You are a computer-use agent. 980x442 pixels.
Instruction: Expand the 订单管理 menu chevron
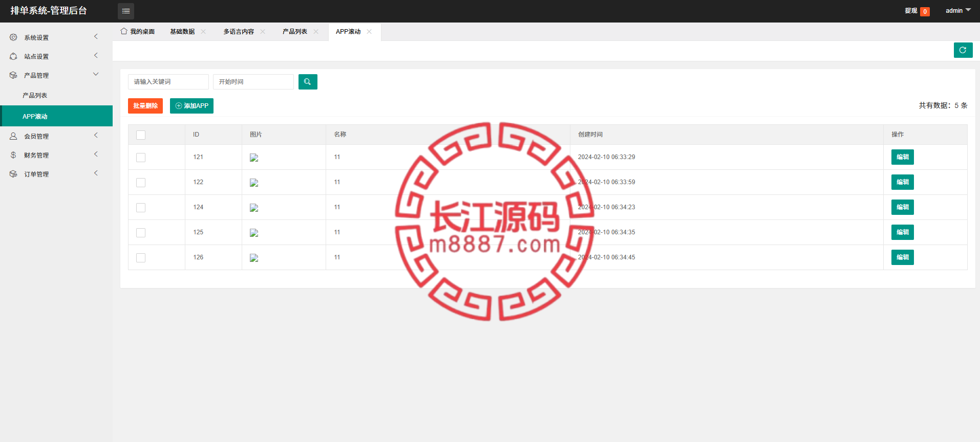[96, 173]
